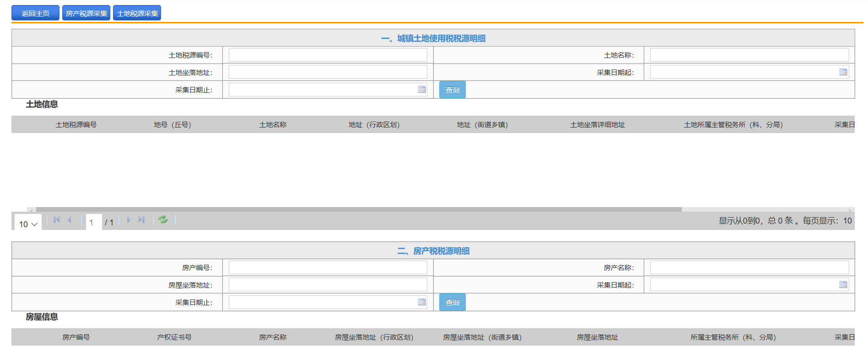
Task: Click the 房产税税源明细 section title
Action: click(x=433, y=251)
